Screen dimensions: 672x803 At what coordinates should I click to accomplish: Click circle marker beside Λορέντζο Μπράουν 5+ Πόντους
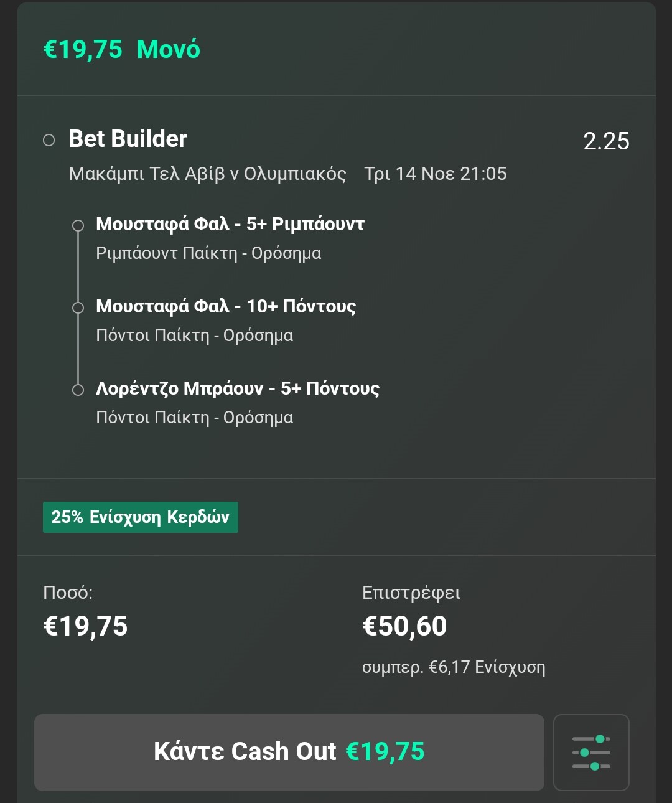pos(78,390)
